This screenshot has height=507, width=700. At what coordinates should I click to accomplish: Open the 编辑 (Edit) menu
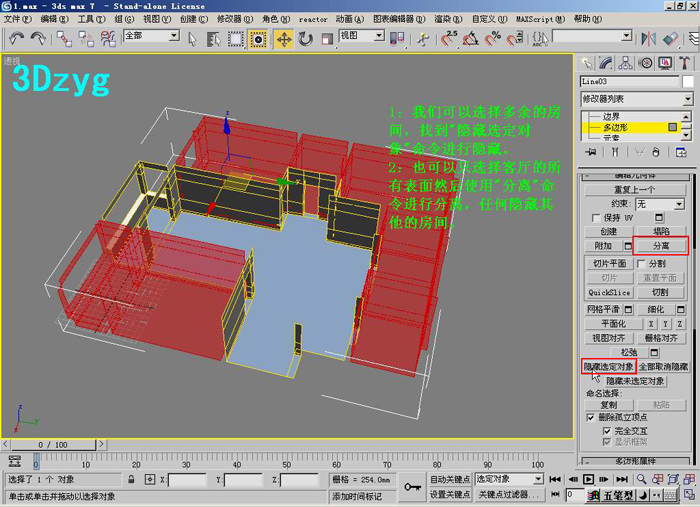[54, 19]
